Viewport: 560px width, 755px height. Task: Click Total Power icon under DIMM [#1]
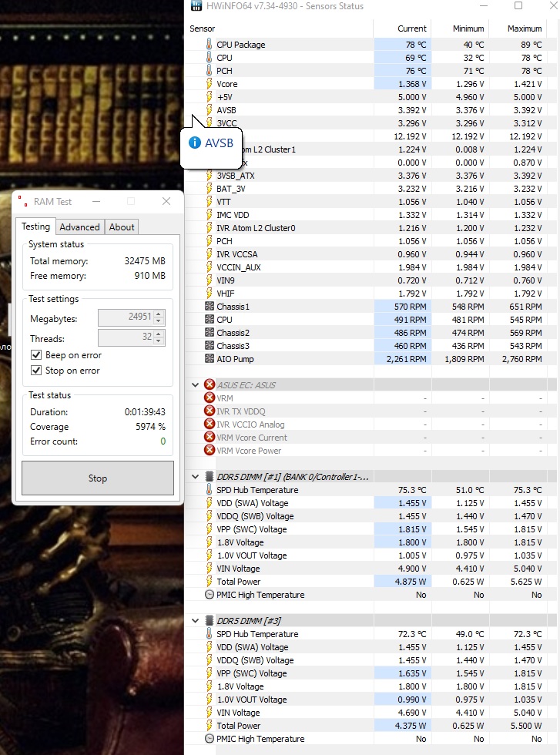coord(209,581)
